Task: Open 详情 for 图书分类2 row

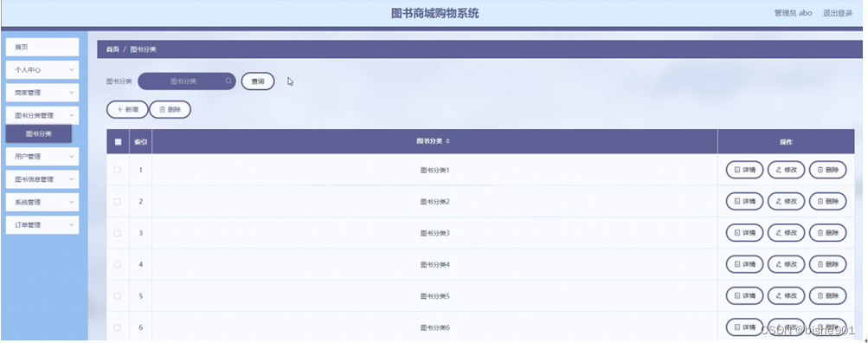Action: (x=744, y=202)
